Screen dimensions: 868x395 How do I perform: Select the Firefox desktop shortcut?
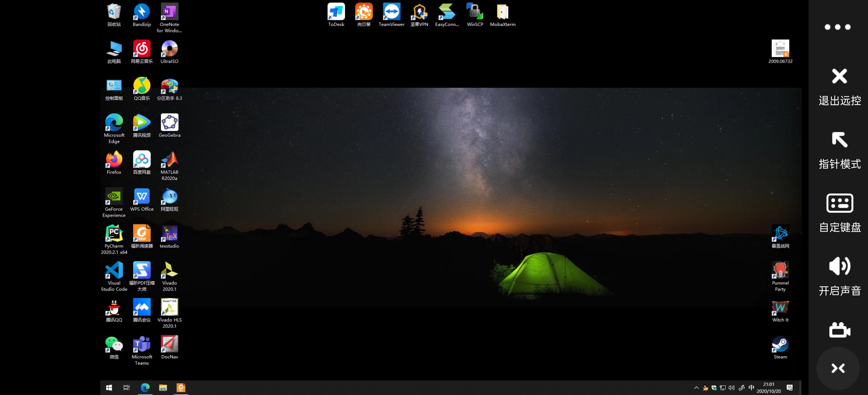tap(114, 163)
